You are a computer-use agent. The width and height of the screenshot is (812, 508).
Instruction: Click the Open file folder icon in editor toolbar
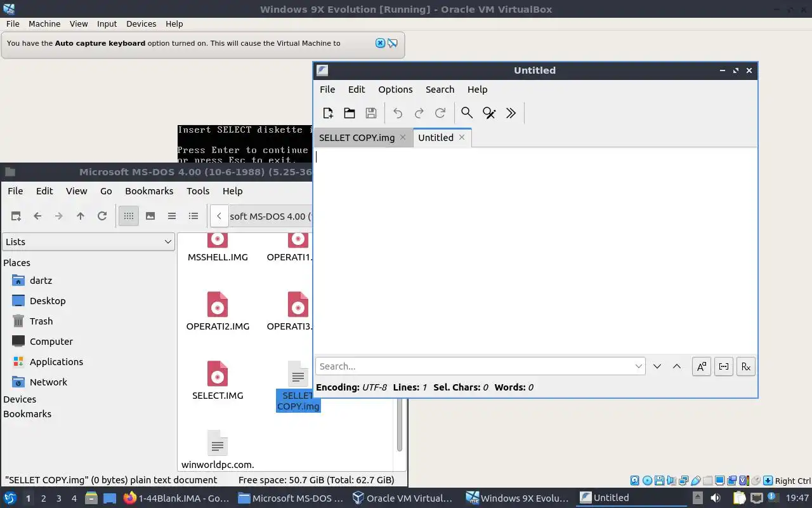pos(350,113)
